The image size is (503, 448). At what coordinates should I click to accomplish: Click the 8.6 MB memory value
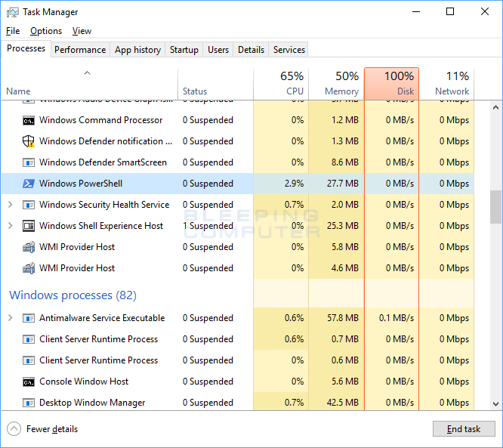coord(345,162)
